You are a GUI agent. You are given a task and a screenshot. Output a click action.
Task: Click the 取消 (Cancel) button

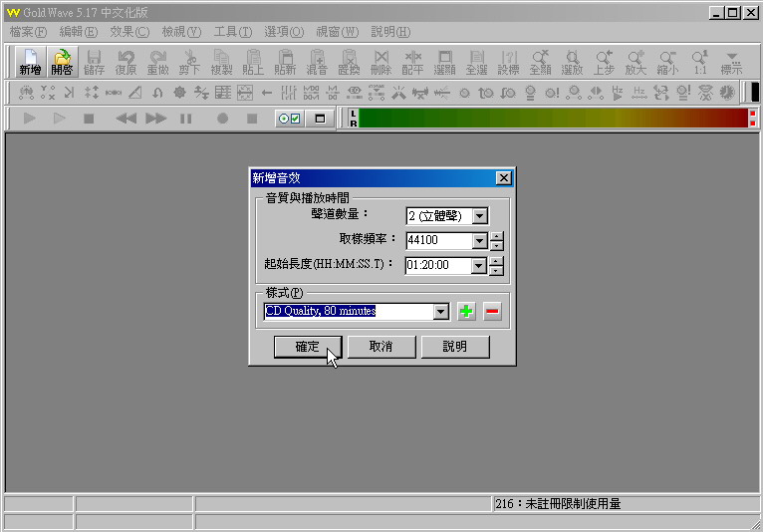coord(381,347)
